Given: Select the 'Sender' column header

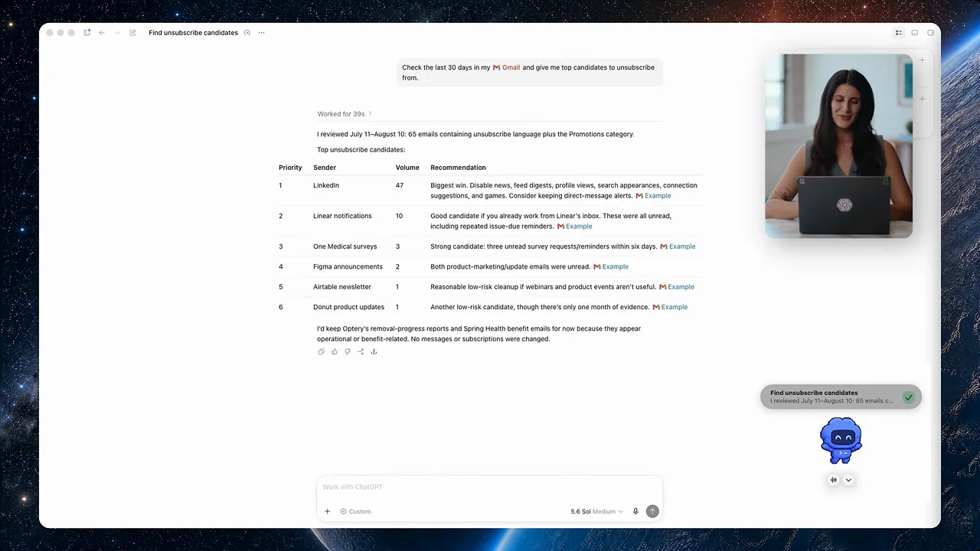Looking at the screenshot, I should pyautogui.click(x=325, y=168).
